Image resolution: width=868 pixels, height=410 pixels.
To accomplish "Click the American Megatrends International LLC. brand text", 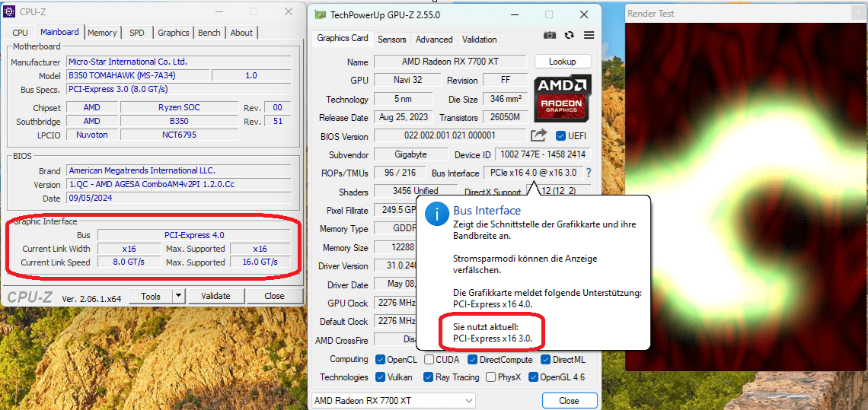I will (x=142, y=170).
